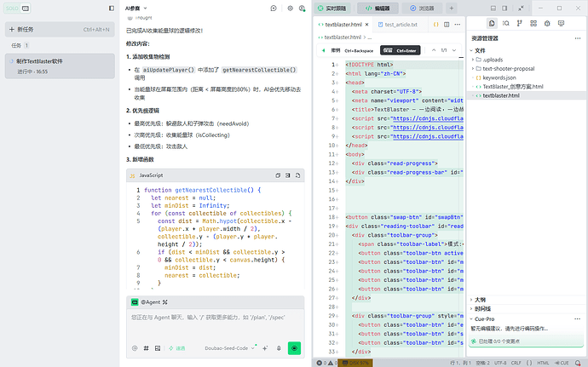Open the remote monitor icon in sidebar toolbar
The image size is (588, 367).
point(561,23)
